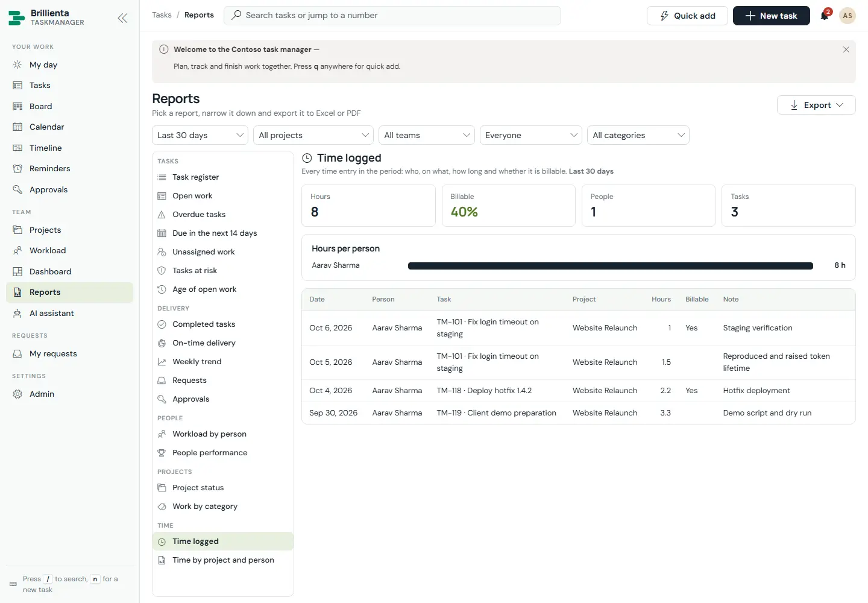Open the AS user avatar menu
Viewport: 868px width, 603px height.
848,16
